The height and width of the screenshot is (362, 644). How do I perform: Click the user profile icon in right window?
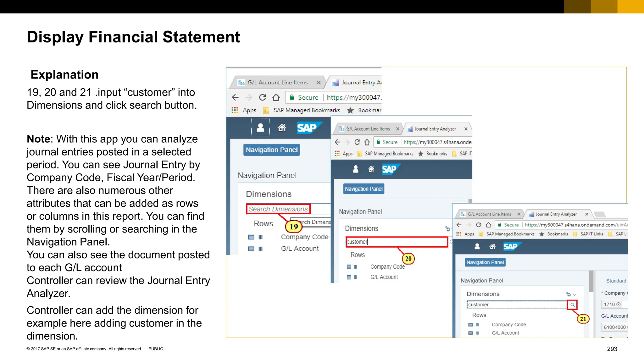[x=477, y=246]
